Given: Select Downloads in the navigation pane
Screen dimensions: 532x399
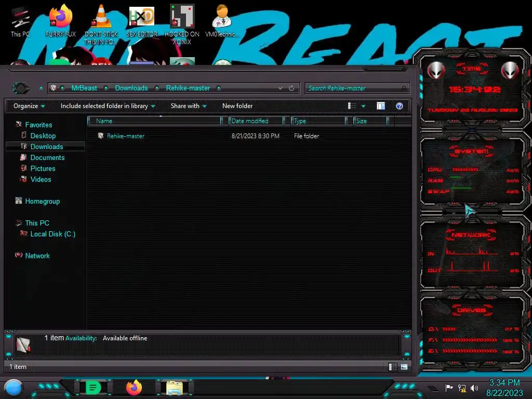Looking at the screenshot, I should [46, 147].
